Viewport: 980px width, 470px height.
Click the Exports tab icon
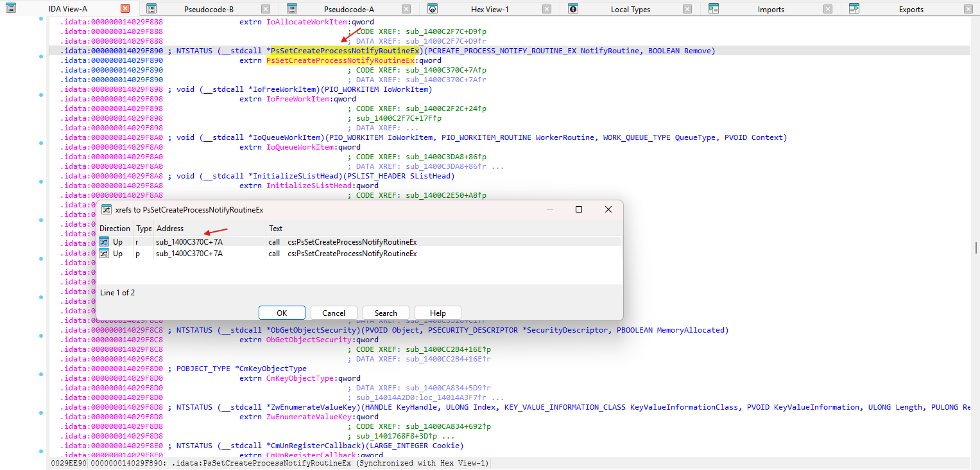(x=854, y=8)
